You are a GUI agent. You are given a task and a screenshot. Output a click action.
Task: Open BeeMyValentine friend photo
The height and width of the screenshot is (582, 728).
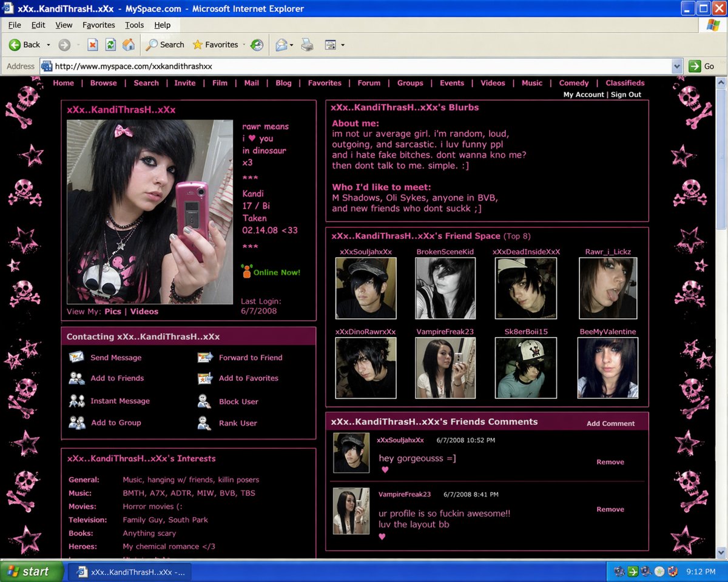[608, 368]
